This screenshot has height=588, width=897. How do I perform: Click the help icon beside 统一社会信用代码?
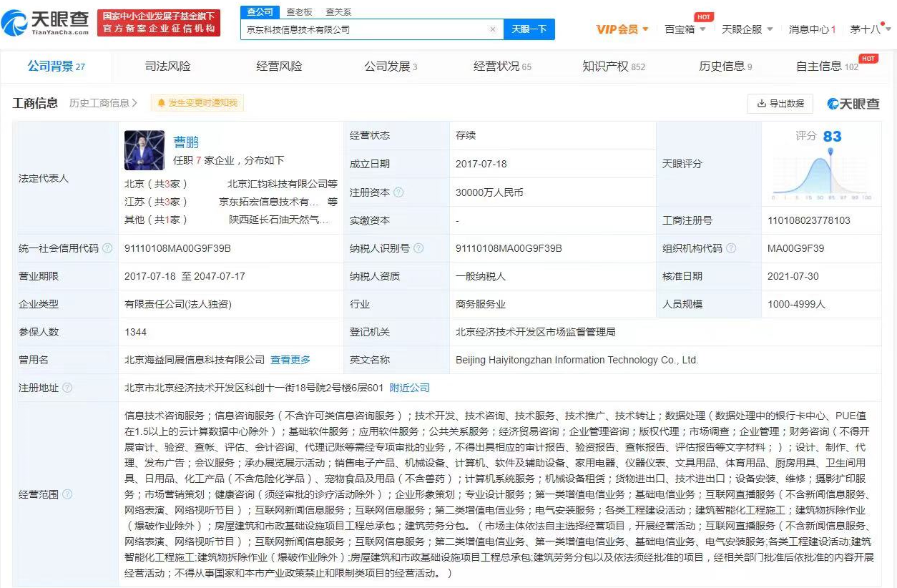tap(107, 248)
